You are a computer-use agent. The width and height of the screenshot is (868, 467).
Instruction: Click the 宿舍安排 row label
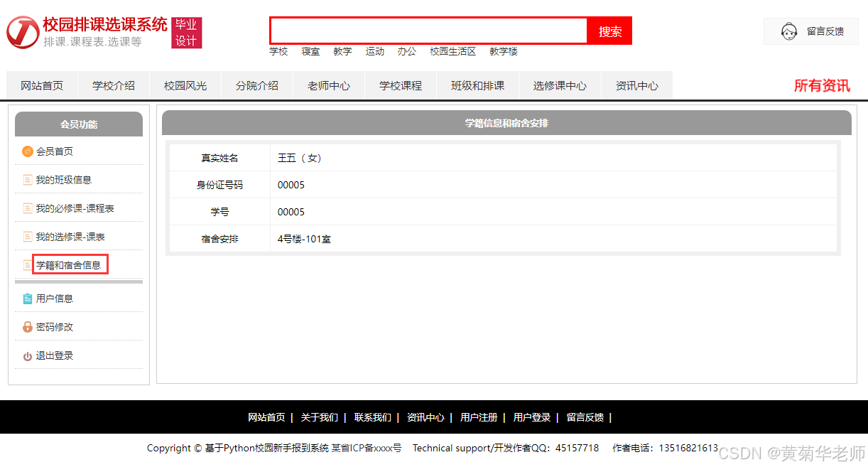coord(219,239)
